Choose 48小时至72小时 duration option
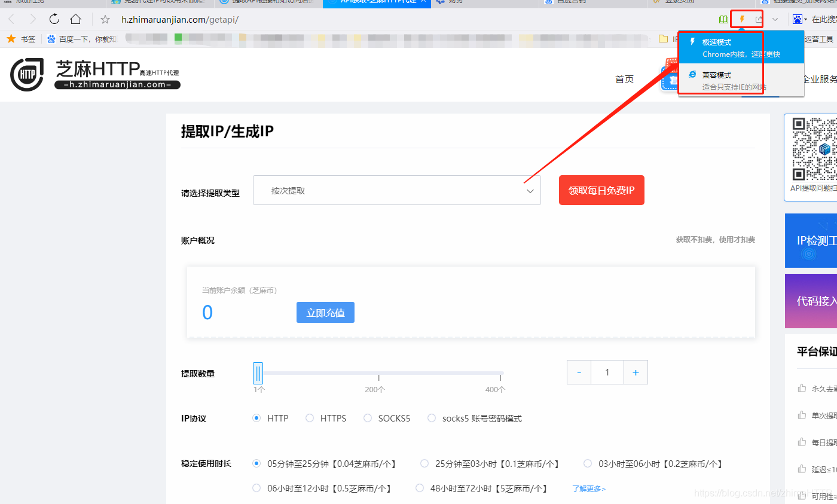 [x=420, y=488]
